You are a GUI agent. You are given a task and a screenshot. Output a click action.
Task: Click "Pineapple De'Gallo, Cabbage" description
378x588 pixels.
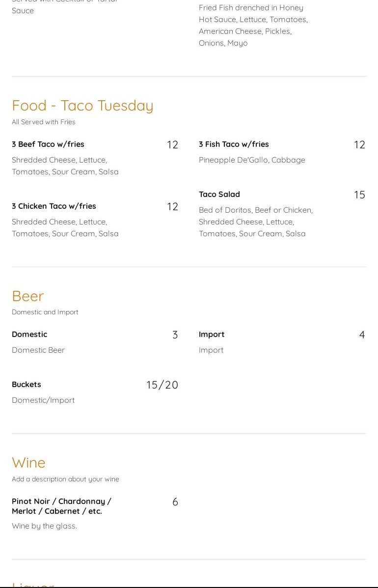tap(252, 160)
